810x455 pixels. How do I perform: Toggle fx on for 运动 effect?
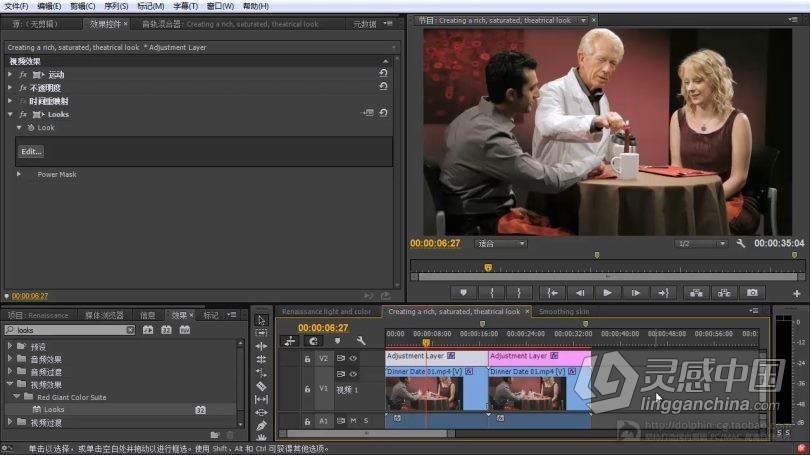23,74
